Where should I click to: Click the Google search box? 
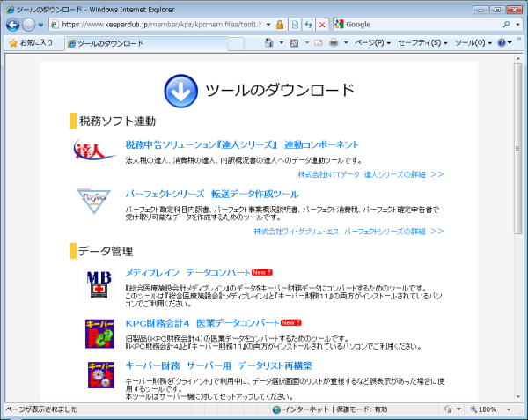coord(417,25)
